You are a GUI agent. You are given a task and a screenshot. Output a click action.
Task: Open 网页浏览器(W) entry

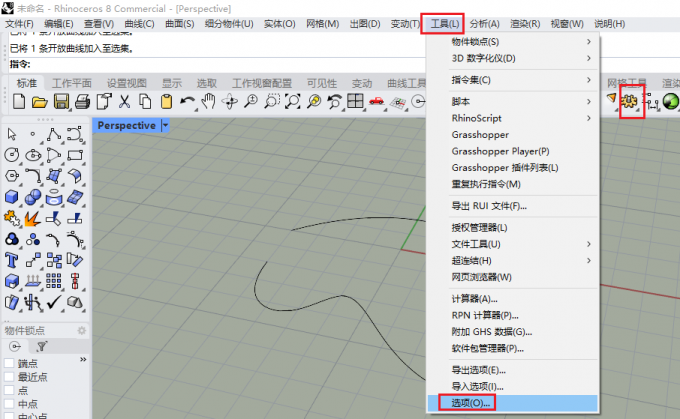512,277
